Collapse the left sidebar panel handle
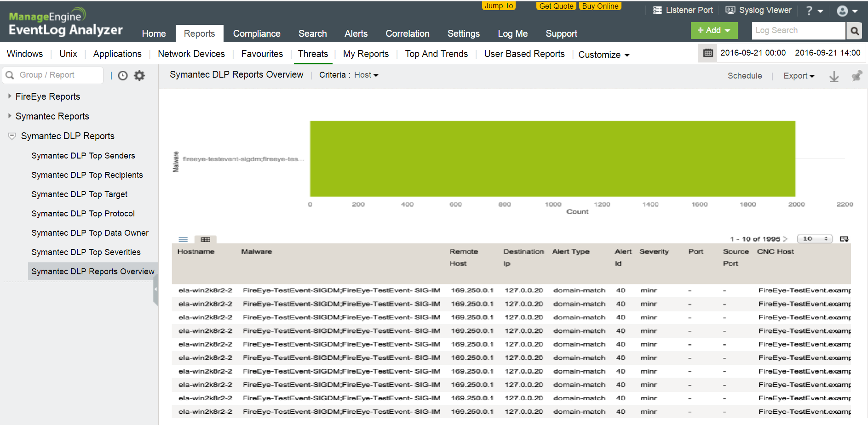 [155, 289]
